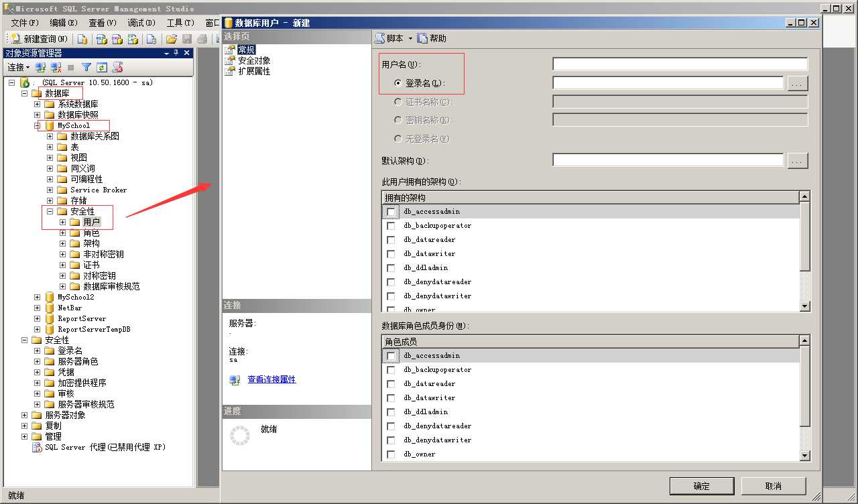Select the 视图 folder
Screen dimensions: 858x504
click(x=78, y=157)
